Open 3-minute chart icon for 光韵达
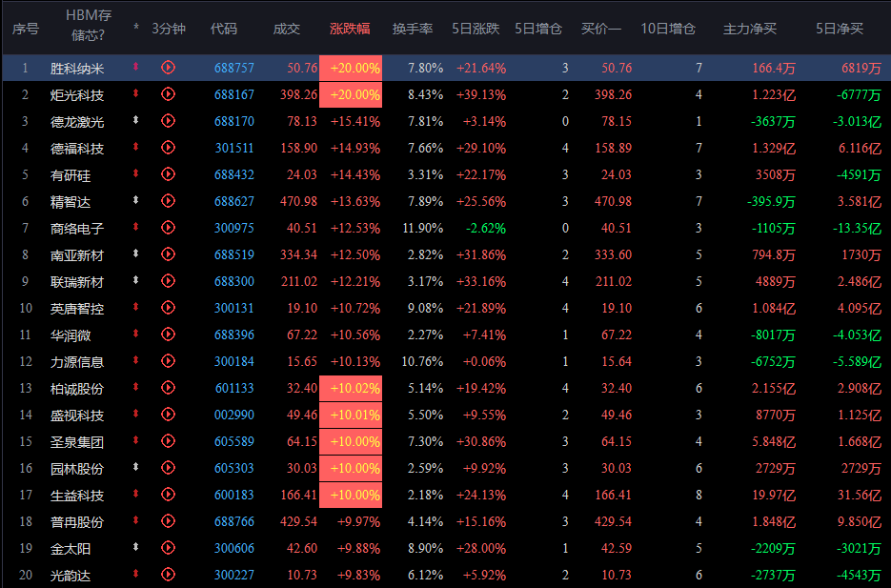 pyautogui.click(x=169, y=575)
